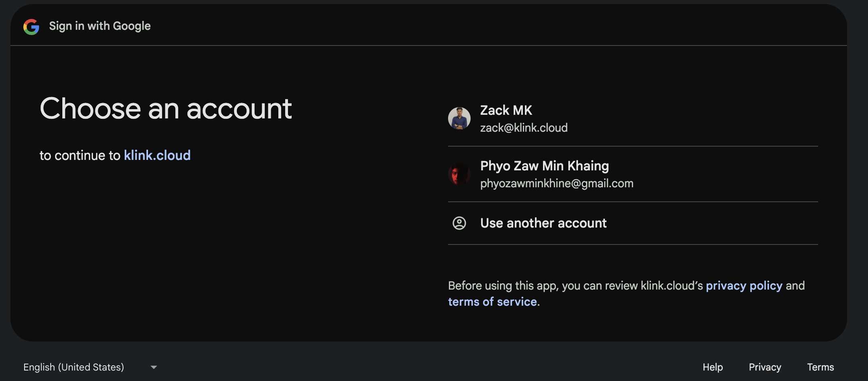This screenshot has height=381, width=868.
Task: Click Phyo Zaw Min Khaing's profile avatar
Action: click(x=459, y=174)
